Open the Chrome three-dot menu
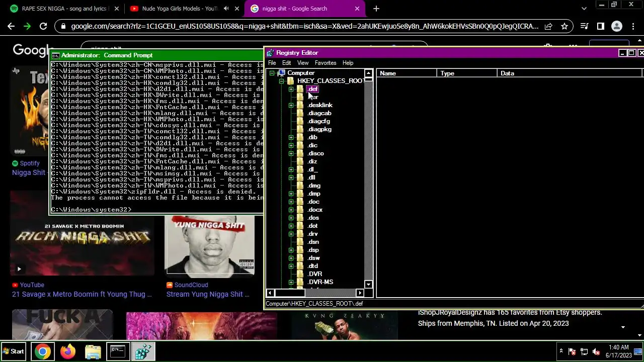644x362 pixels. (632, 26)
